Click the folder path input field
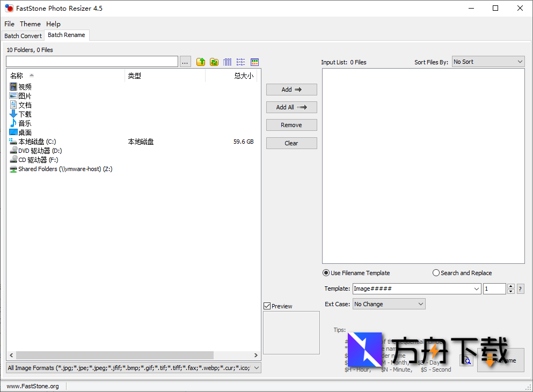533x392 pixels. pyautogui.click(x=92, y=62)
